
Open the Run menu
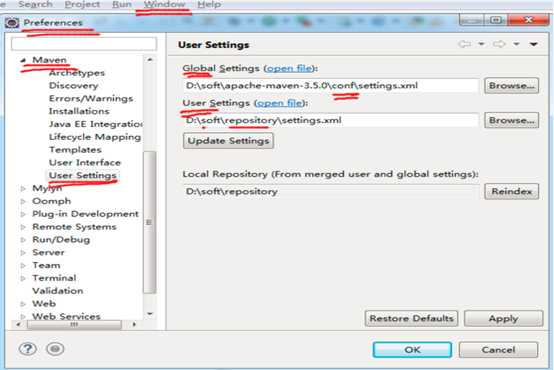click(122, 4)
